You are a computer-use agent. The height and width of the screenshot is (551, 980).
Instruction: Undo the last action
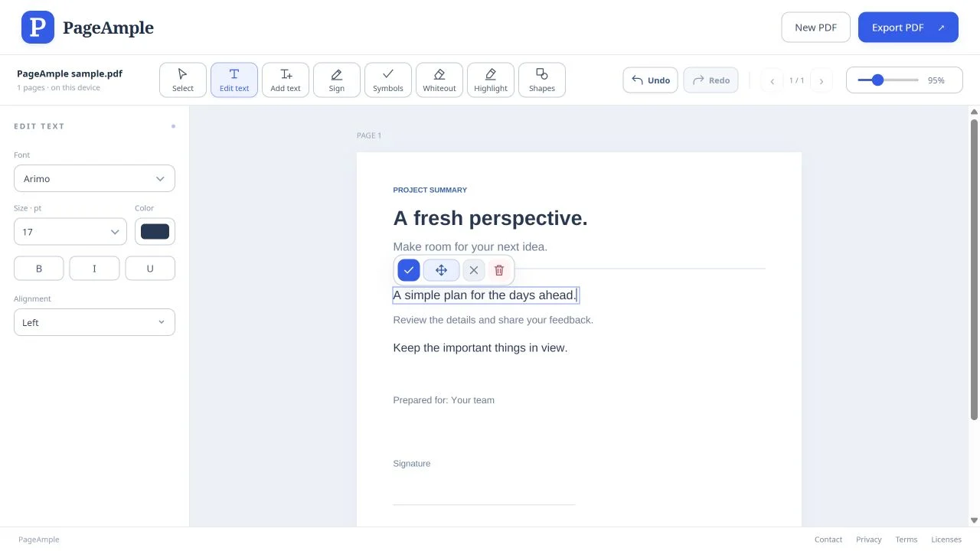click(650, 80)
